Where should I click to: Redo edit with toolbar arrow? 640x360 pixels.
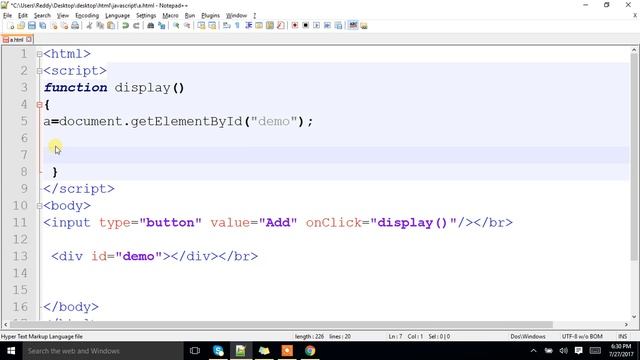click(136, 26)
